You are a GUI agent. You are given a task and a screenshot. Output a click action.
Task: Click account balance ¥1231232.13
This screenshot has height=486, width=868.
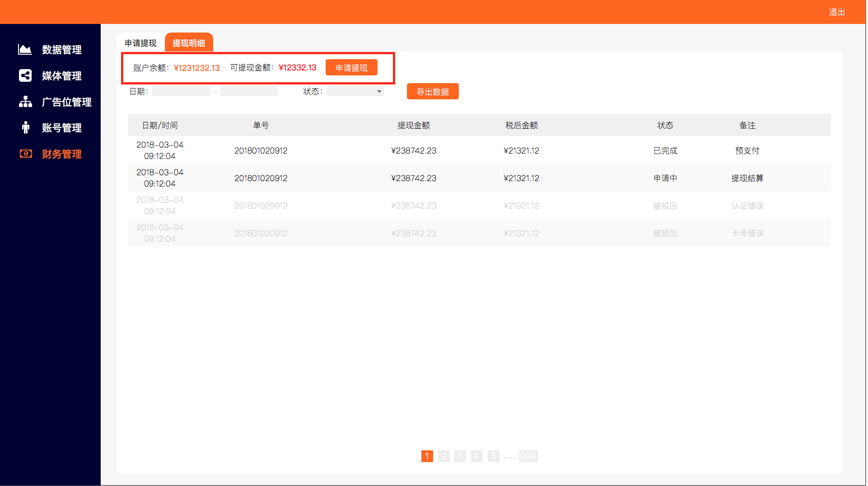[x=197, y=68]
